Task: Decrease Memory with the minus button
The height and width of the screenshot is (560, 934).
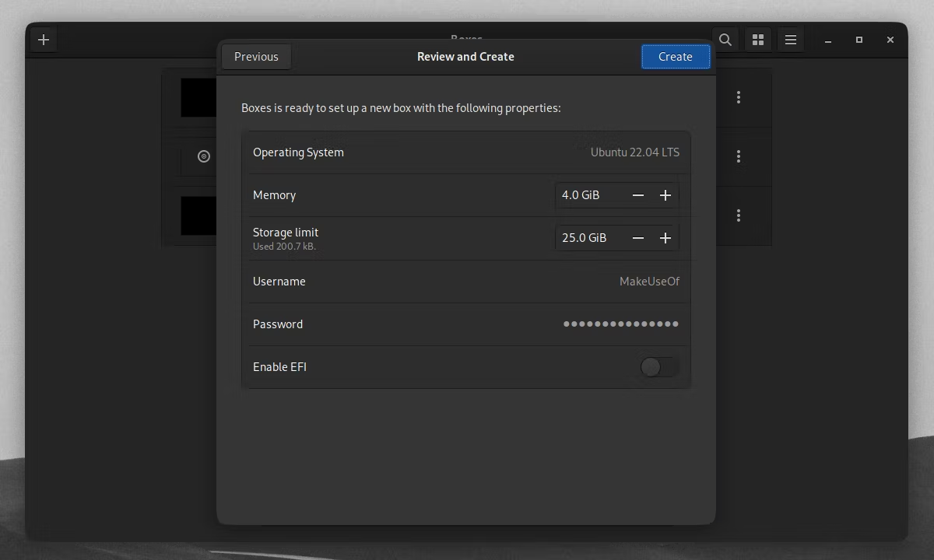Action: pyautogui.click(x=638, y=195)
